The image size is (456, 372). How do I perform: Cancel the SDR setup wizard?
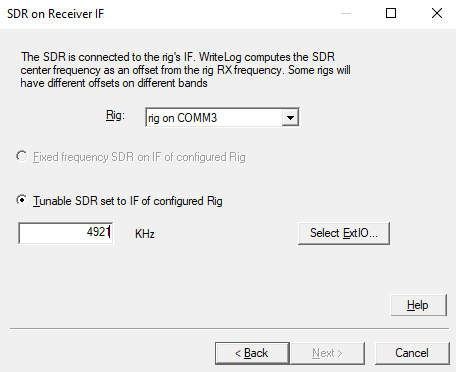pos(412,353)
